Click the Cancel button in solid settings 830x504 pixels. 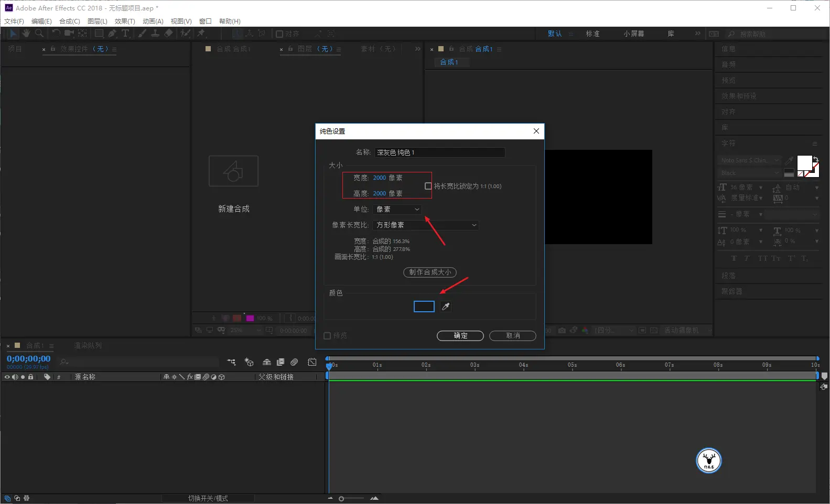[x=513, y=336]
